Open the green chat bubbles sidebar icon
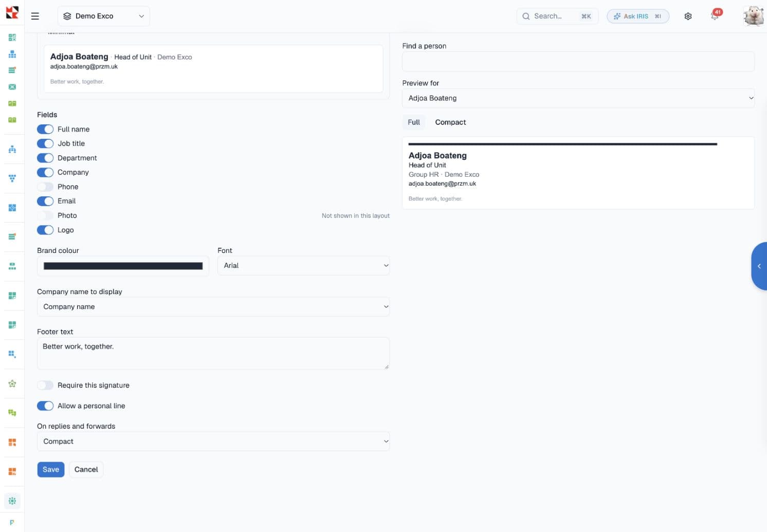The image size is (767, 532). pyautogui.click(x=12, y=413)
